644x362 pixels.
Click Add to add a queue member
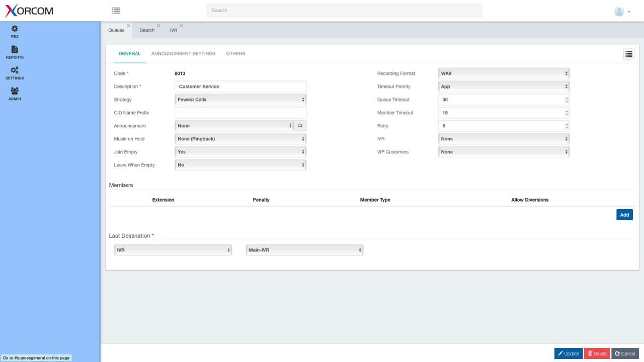click(x=624, y=215)
